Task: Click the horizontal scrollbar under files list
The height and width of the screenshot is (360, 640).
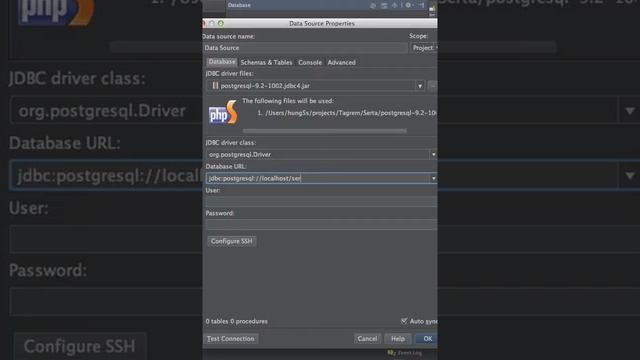Action: [x=324, y=131]
